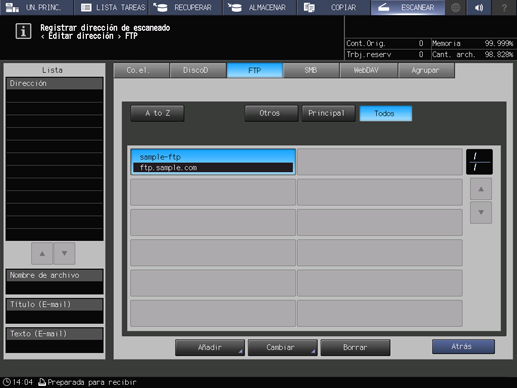Click the Título (E-mail) field
The image size is (517, 388).
54,311
